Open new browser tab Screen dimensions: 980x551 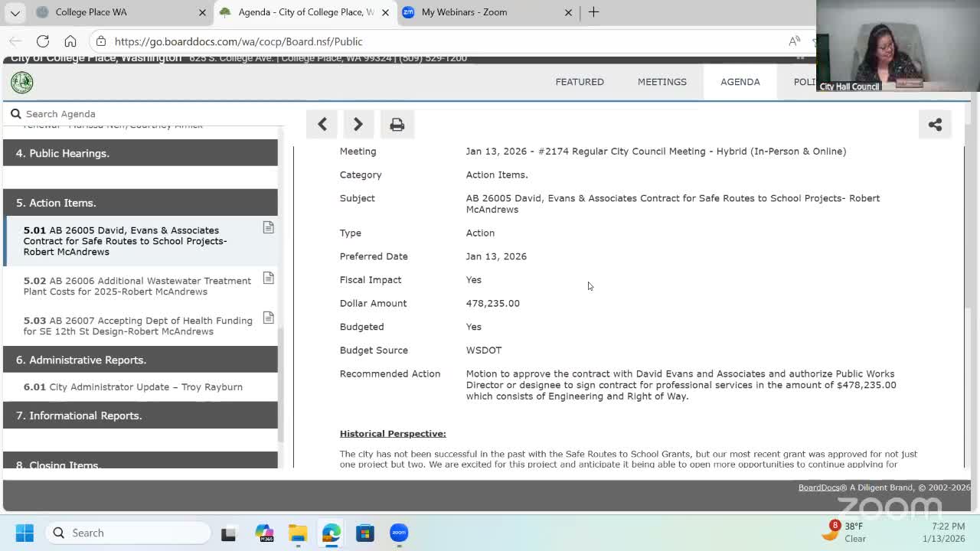[x=593, y=12]
